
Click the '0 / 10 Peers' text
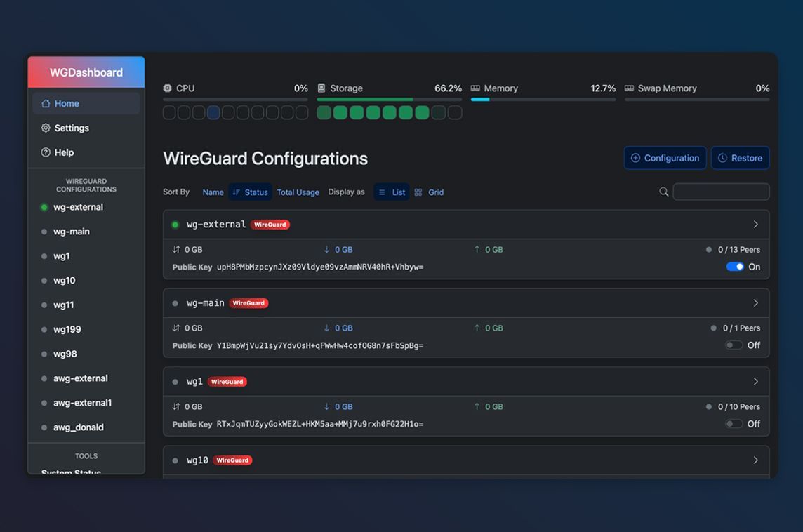[x=739, y=406]
